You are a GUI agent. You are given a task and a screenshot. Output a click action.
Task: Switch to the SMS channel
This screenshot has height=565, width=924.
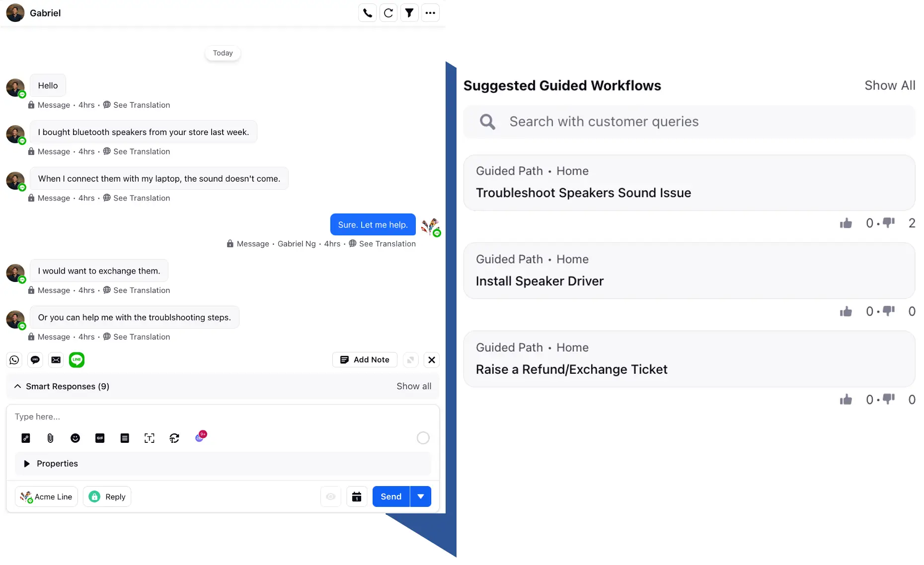click(35, 359)
